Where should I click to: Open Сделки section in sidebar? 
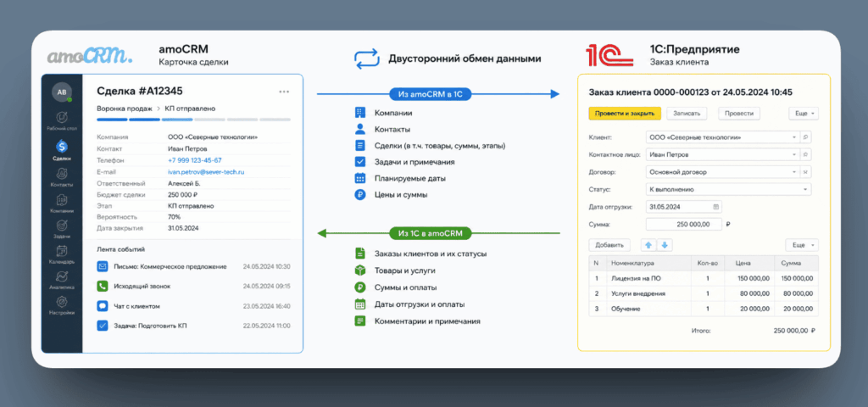coord(62,149)
